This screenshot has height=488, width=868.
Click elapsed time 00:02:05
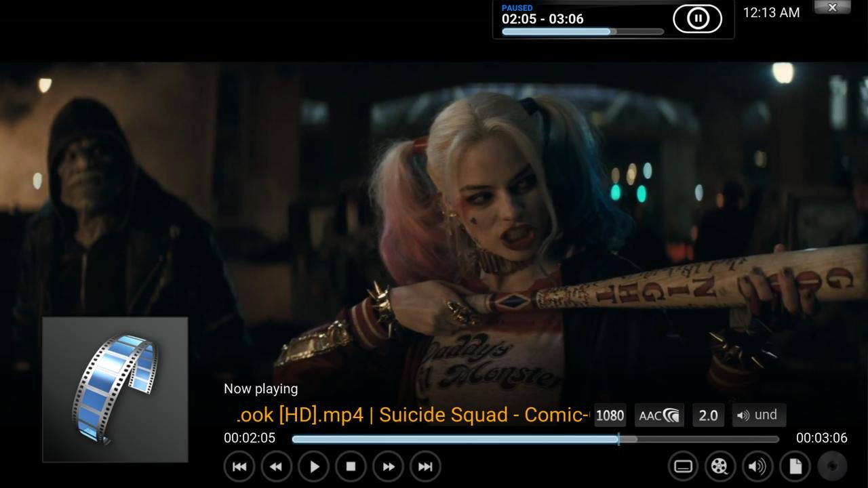[x=250, y=438]
